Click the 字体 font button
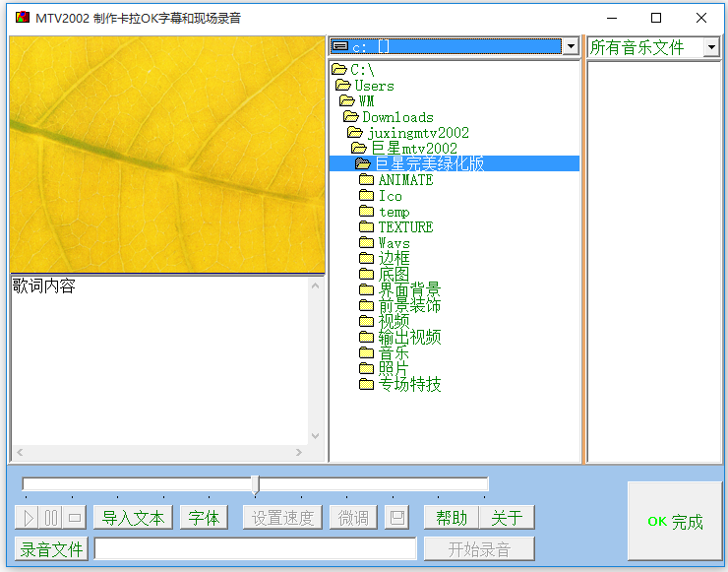Image resolution: width=728 pixels, height=572 pixels. pos(205,518)
